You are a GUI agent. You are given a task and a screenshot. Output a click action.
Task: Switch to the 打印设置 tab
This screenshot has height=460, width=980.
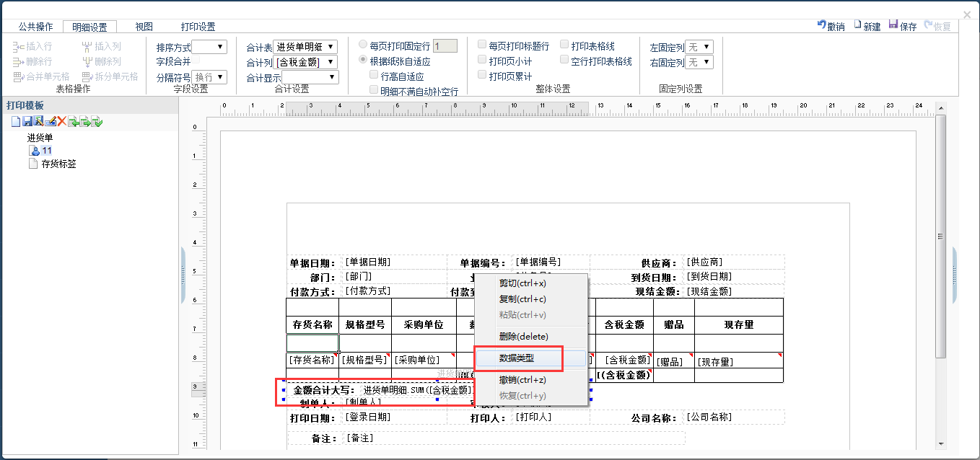point(198,27)
